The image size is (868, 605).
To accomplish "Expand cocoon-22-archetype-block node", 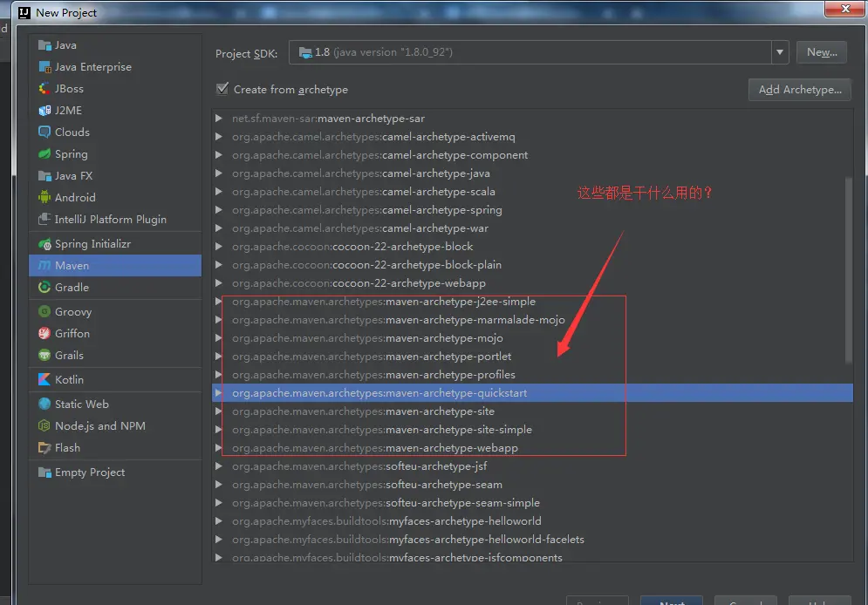I will 219,247.
